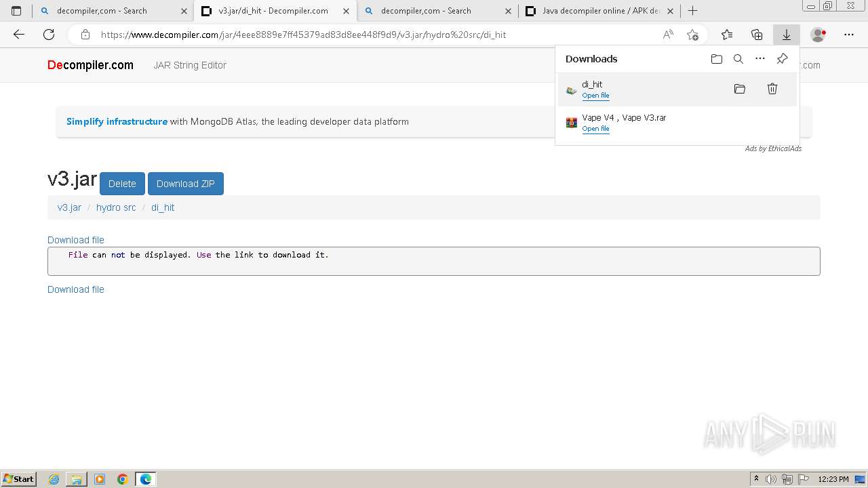Open the Ads by EthicalAds link

point(773,148)
